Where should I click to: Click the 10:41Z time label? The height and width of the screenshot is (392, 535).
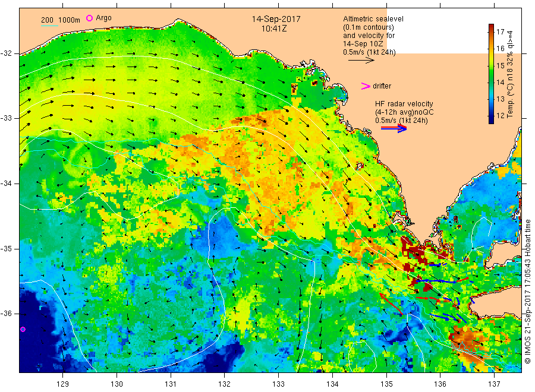pyautogui.click(x=274, y=29)
